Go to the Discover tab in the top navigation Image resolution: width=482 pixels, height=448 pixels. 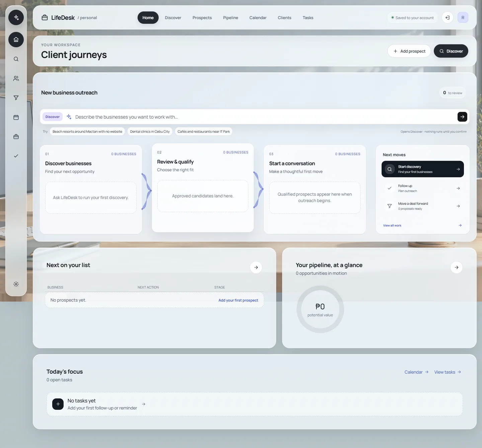tap(173, 18)
